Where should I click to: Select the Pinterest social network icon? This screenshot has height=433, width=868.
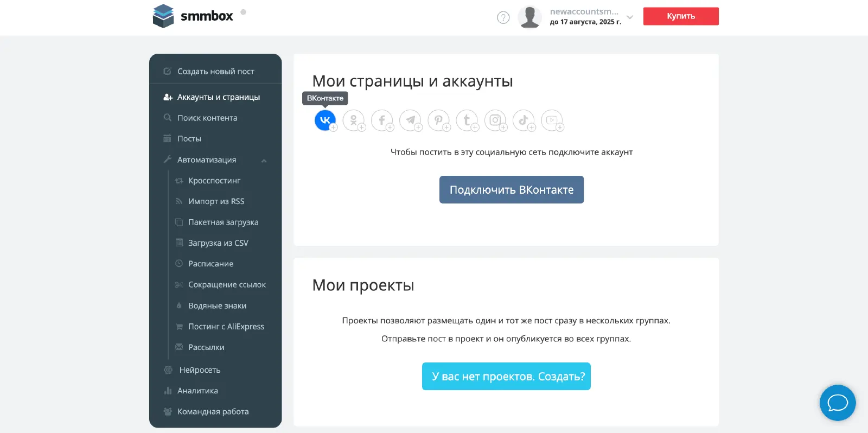coord(438,120)
